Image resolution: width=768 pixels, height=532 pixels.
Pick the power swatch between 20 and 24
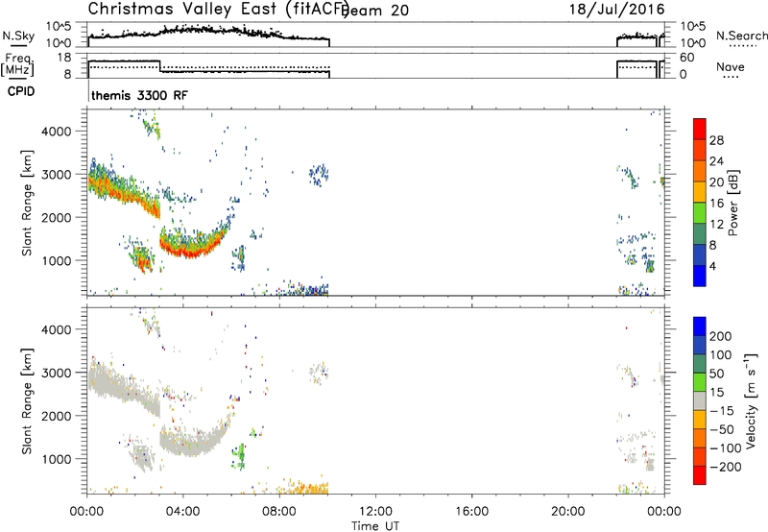click(700, 171)
